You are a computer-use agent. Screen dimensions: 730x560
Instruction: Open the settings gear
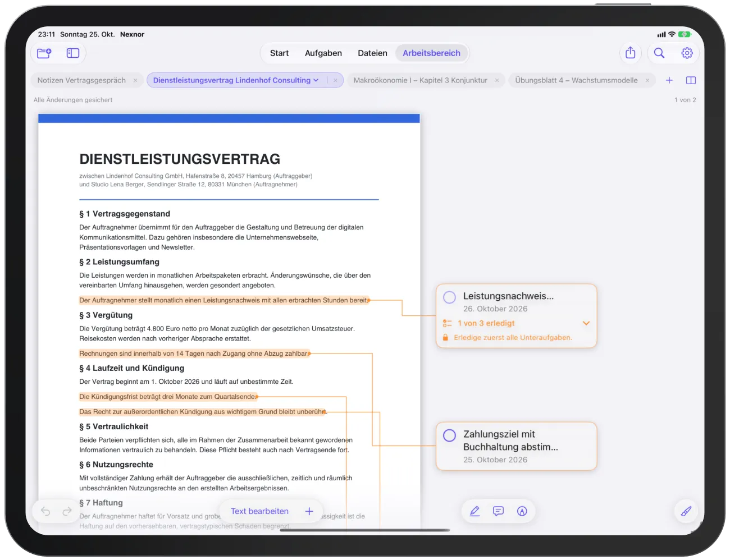click(687, 53)
